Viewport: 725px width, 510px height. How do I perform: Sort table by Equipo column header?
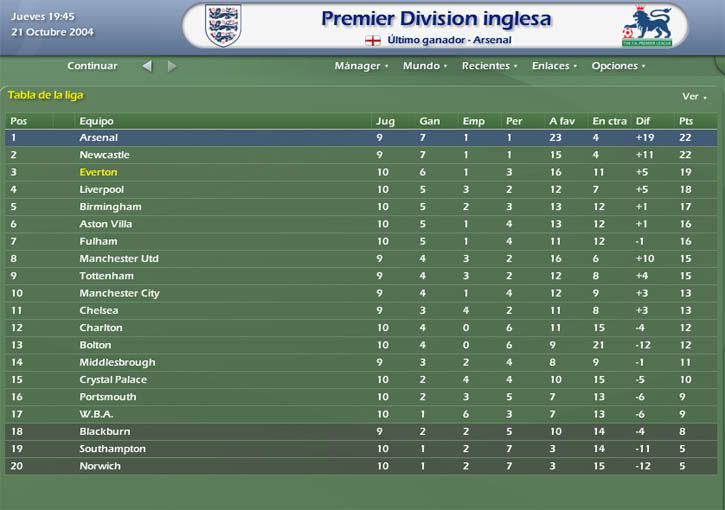pyautogui.click(x=96, y=121)
